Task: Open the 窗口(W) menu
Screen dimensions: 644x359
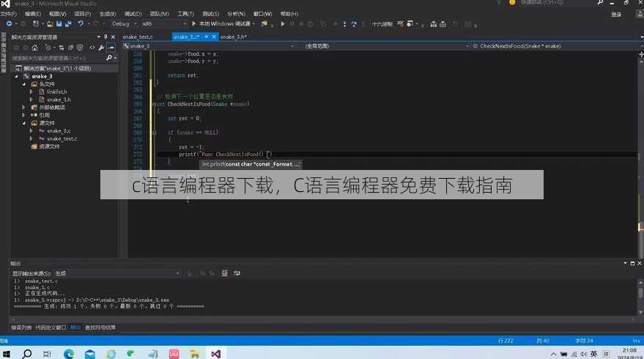Action: point(262,14)
